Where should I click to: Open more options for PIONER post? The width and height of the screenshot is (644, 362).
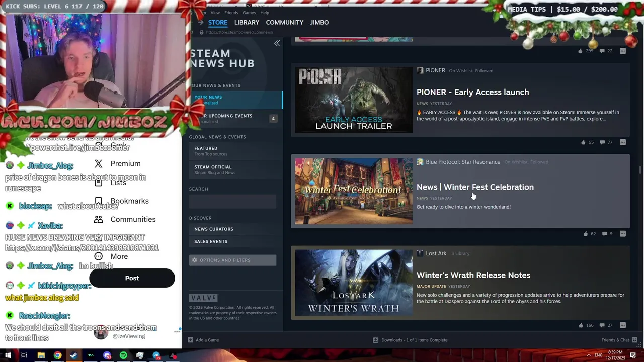pyautogui.click(x=623, y=142)
